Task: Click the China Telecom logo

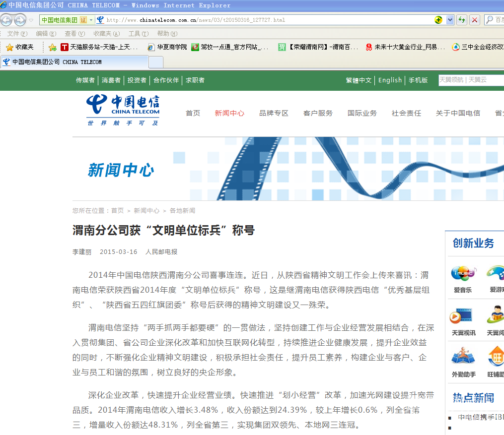Action: coord(123,110)
